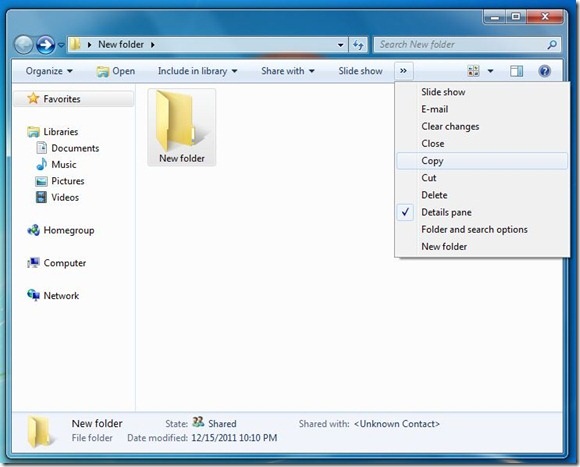Open help with the question mark icon

pos(544,71)
